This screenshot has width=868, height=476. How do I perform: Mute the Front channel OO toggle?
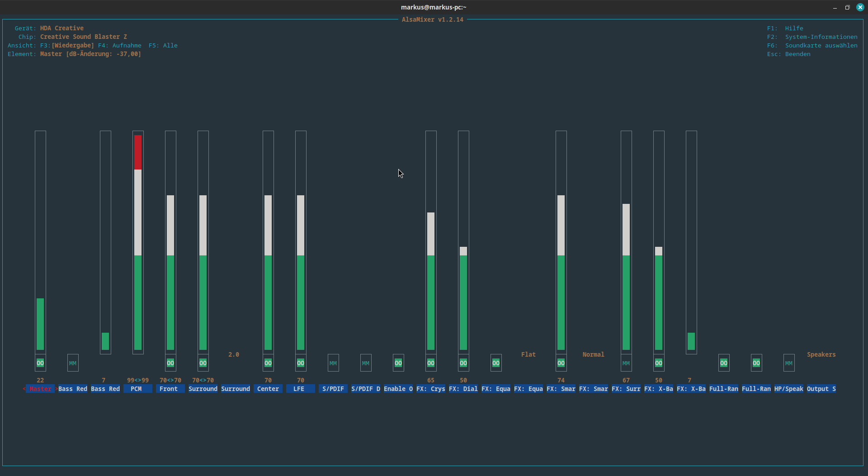[x=170, y=363]
